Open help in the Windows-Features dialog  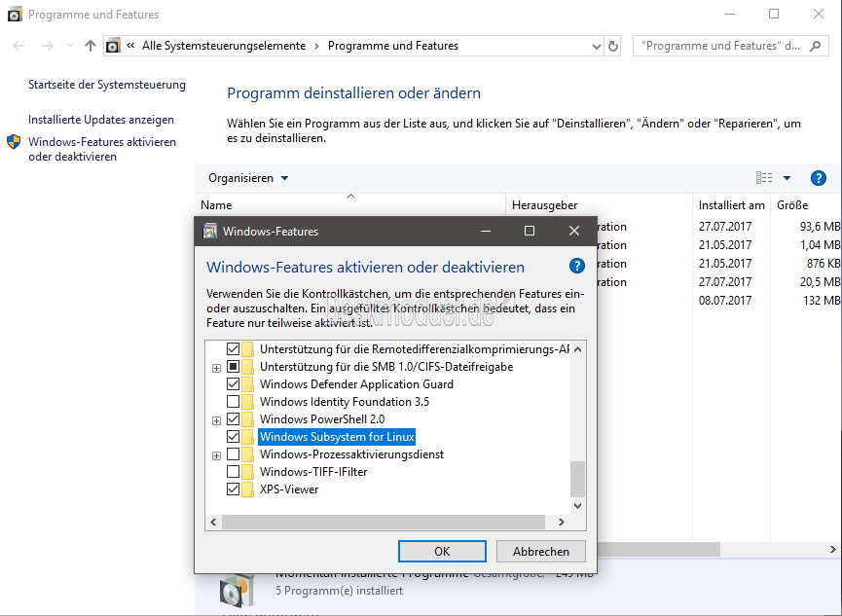click(576, 266)
